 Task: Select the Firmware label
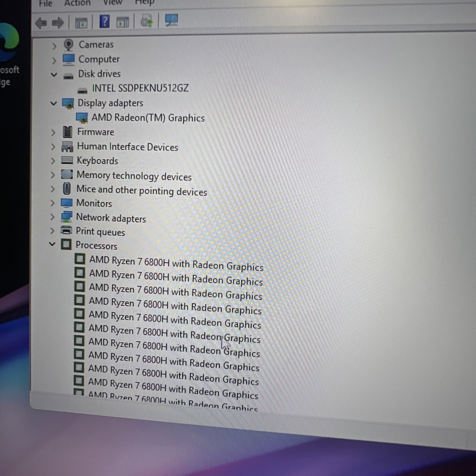click(95, 132)
